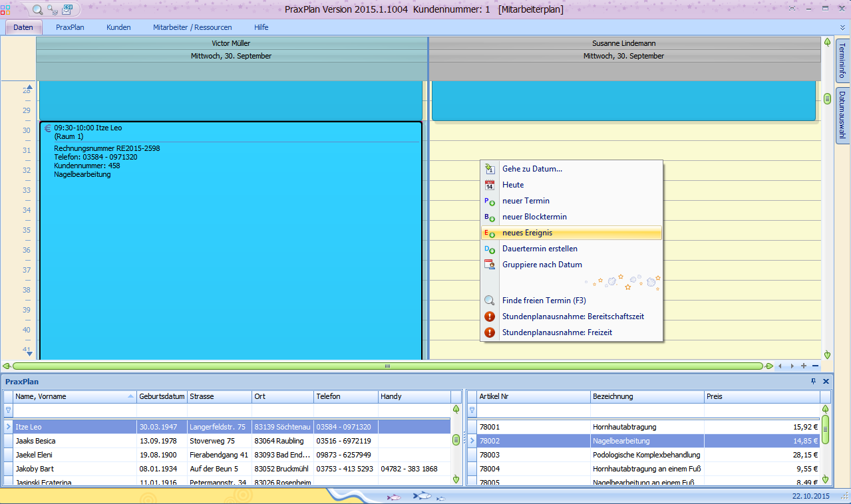Open the Mitarbeiter / Ressourcen tab
Viewport: 851px width, 504px height.
[192, 27]
